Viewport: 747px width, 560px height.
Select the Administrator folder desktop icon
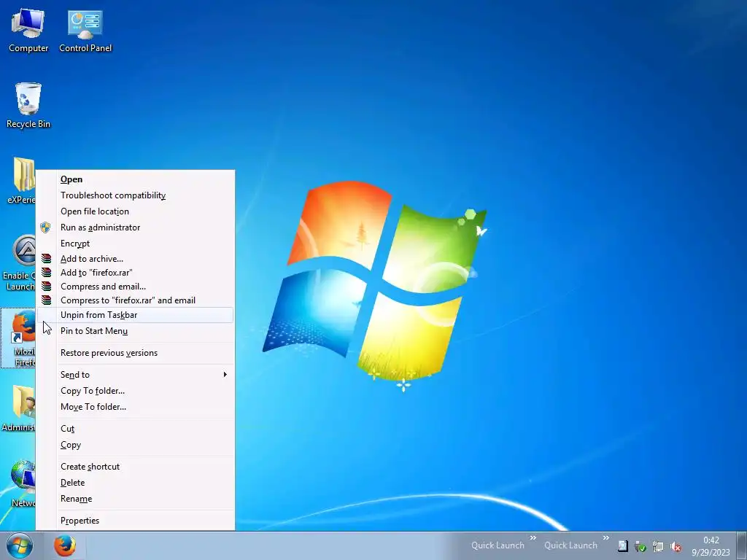[19, 408]
